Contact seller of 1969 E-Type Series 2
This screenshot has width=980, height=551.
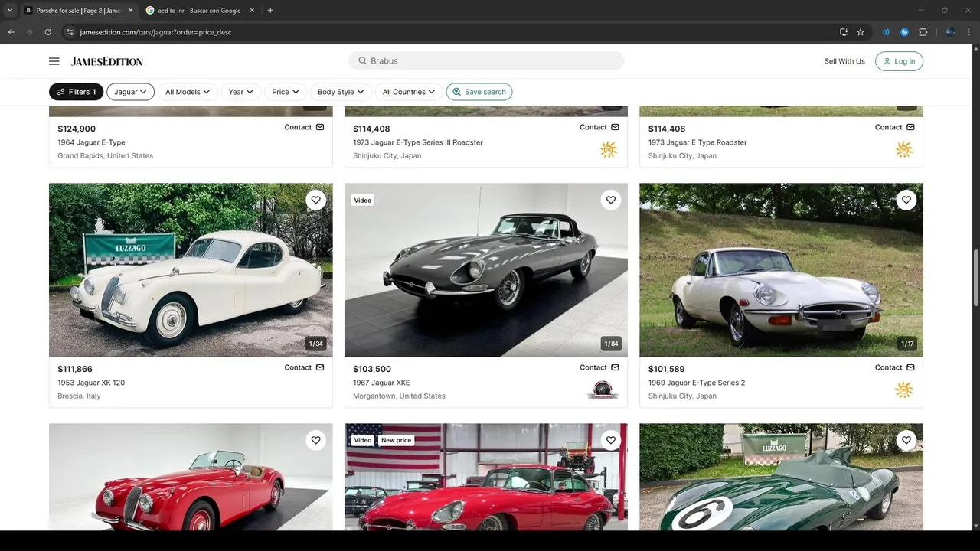tap(895, 367)
